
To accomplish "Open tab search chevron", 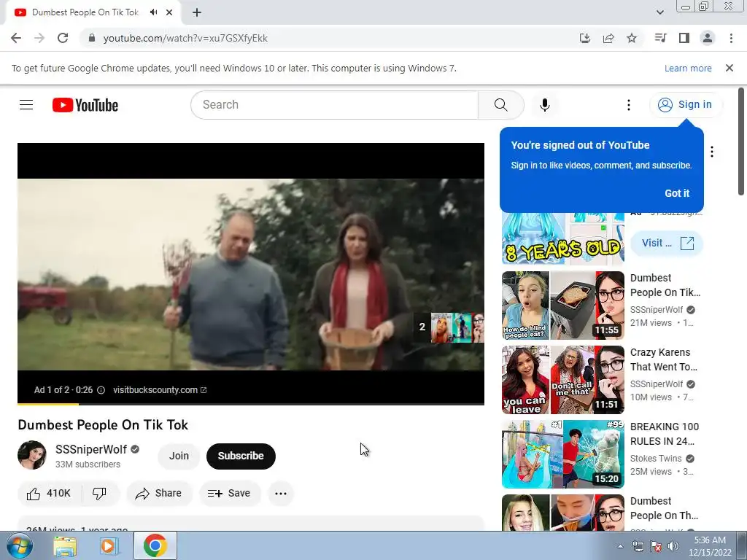I will point(659,12).
